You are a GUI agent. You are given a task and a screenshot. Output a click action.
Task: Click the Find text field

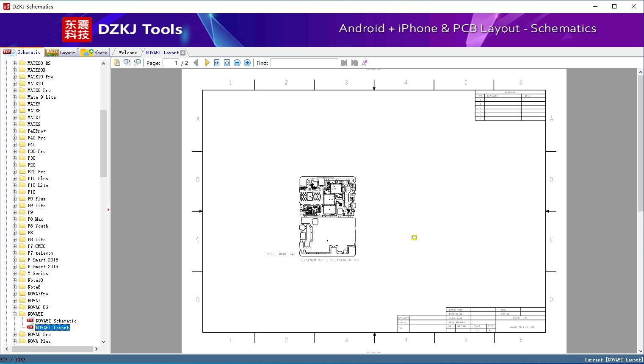point(304,63)
